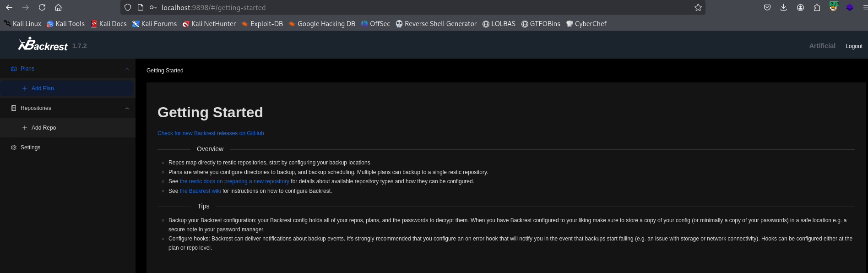
Task: Go to the browser home page icon
Action: [58, 7]
